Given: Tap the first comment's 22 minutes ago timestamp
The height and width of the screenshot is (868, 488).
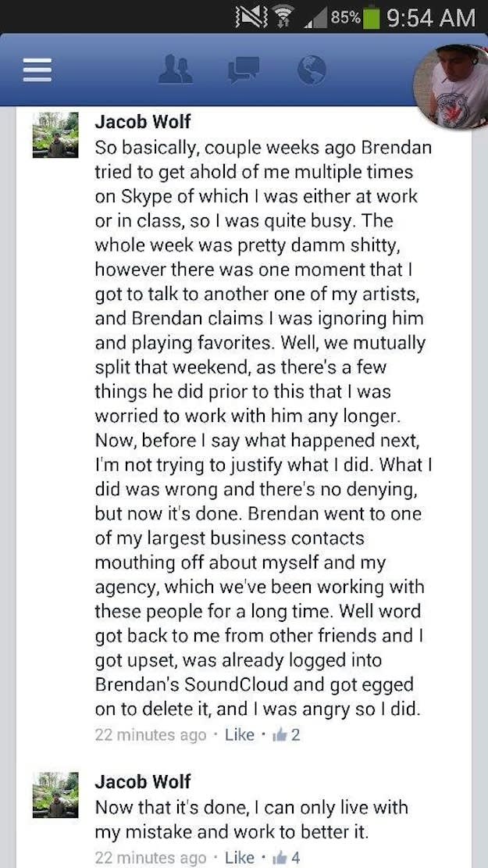Looking at the screenshot, I should pos(151,735).
